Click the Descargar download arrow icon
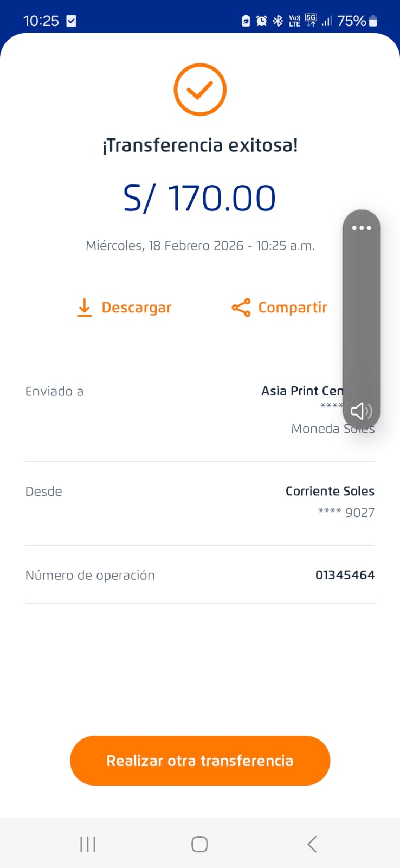 pyautogui.click(x=84, y=308)
